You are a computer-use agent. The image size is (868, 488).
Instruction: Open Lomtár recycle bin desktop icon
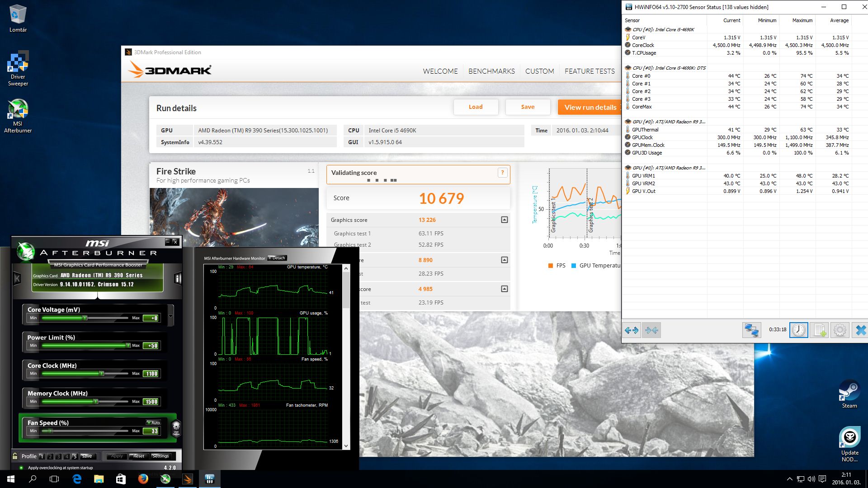pos(18,19)
